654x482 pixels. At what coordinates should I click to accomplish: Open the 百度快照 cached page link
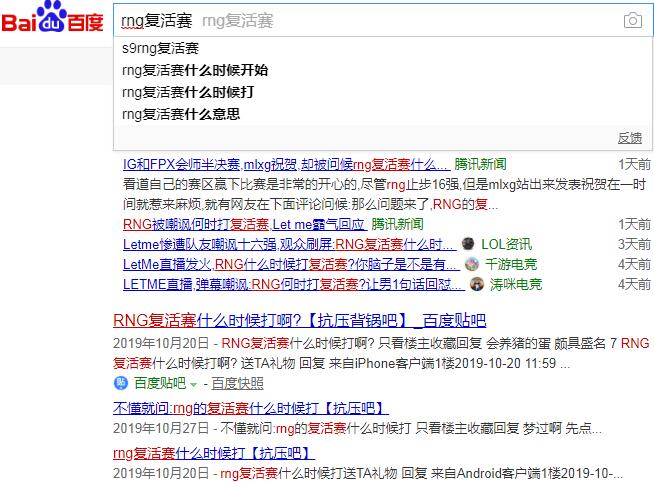pos(237,384)
